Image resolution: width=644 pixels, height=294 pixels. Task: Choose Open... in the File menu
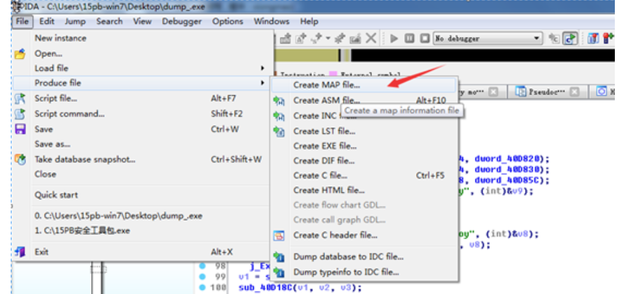tap(142, 54)
